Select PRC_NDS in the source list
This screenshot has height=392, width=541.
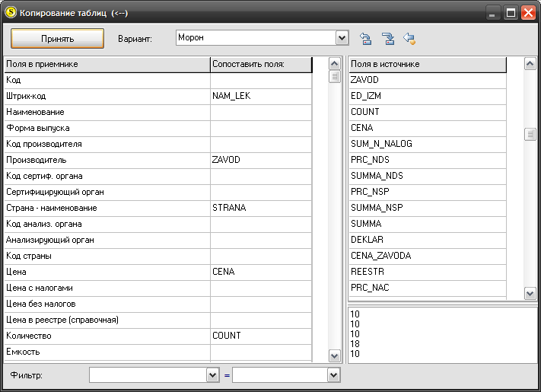tap(428, 160)
